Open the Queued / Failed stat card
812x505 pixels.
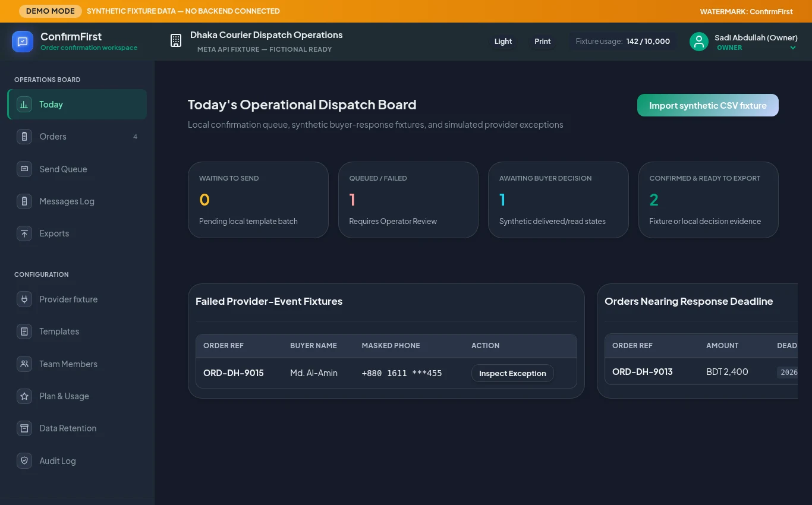(x=408, y=200)
